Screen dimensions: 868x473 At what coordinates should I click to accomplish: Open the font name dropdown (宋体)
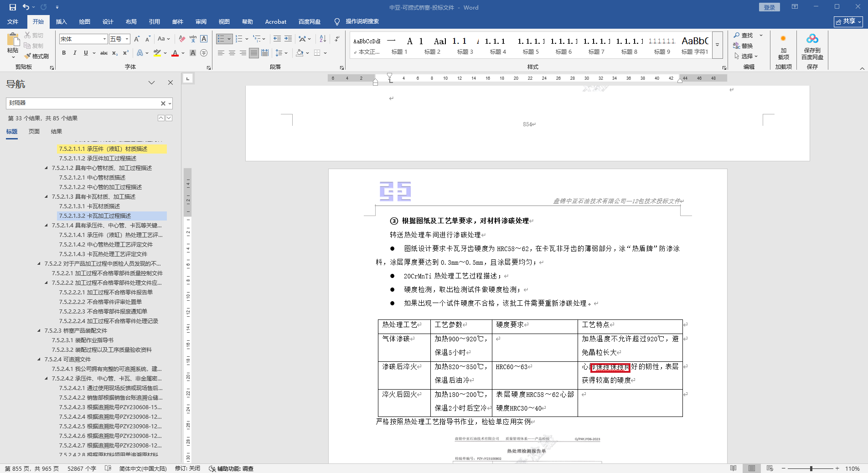[104, 39]
